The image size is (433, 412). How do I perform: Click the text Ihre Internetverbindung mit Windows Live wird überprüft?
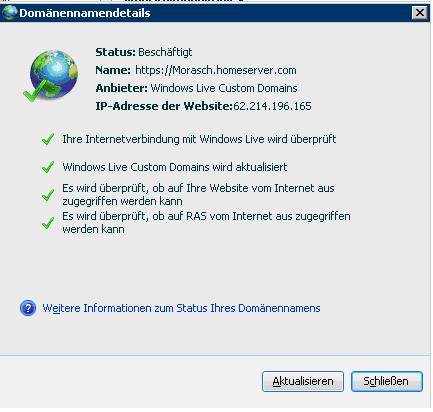tap(199, 139)
